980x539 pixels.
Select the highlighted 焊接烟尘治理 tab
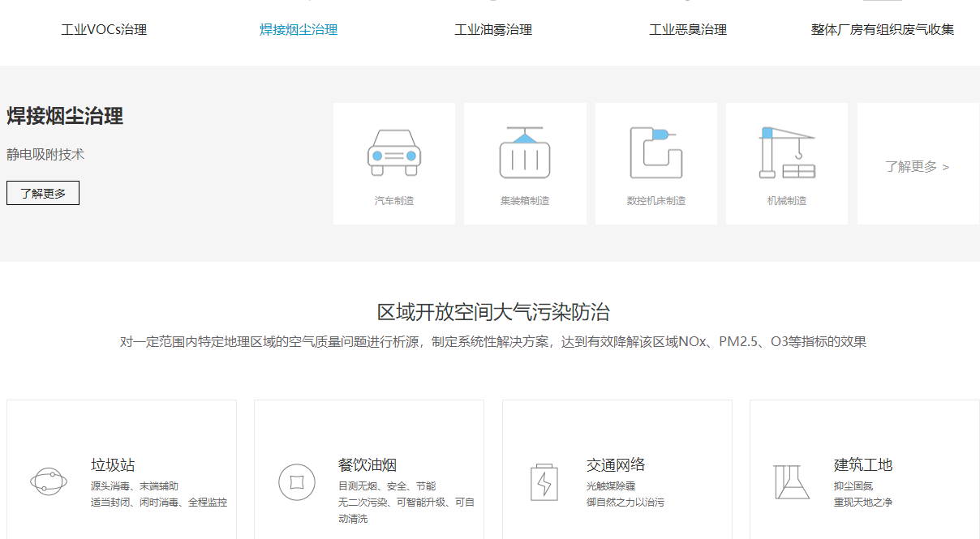coord(297,29)
